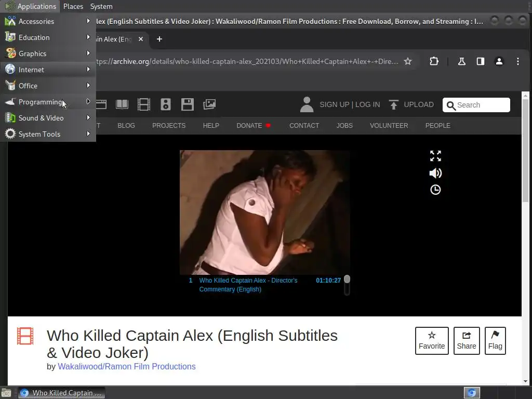Viewport: 532px width, 399px height.
Task: Click show desktop icon in bottom panel
Action: point(6,393)
